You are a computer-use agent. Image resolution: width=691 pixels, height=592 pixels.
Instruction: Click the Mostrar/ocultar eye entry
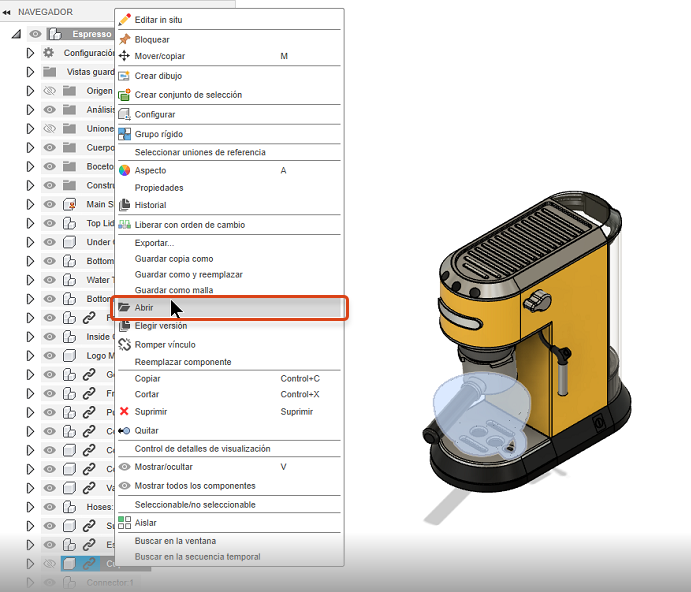[x=163, y=467]
